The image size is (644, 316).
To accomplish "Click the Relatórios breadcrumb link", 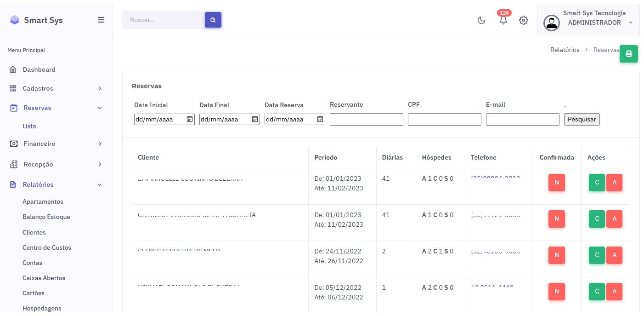I will [565, 50].
